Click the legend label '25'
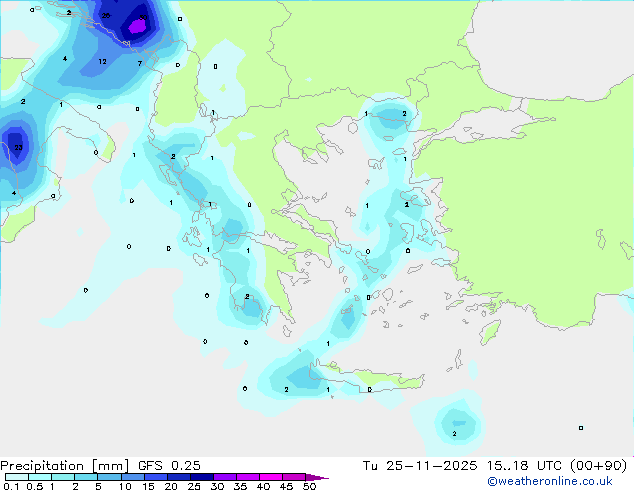The height and width of the screenshot is (490, 634). pyautogui.click(x=194, y=486)
